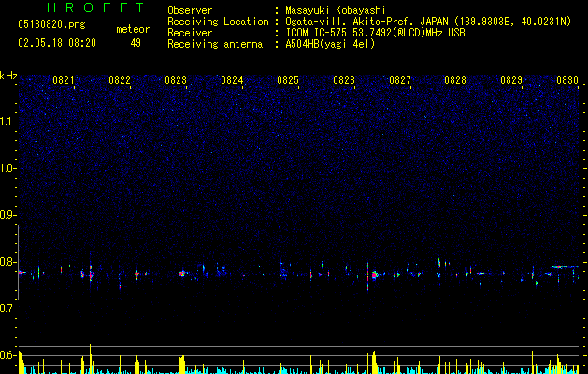
Task: Select the A504HB(yagi 4el) antenna text
Action: point(330,44)
